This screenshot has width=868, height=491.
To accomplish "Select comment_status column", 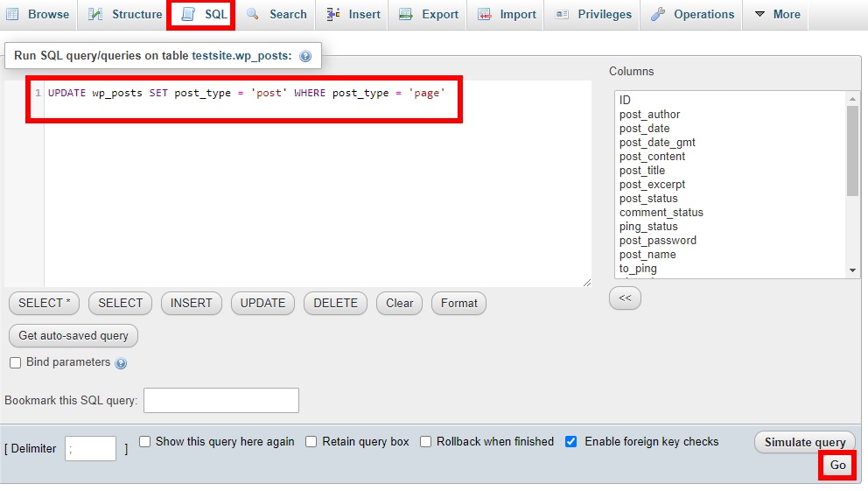I will [x=730, y=213].
